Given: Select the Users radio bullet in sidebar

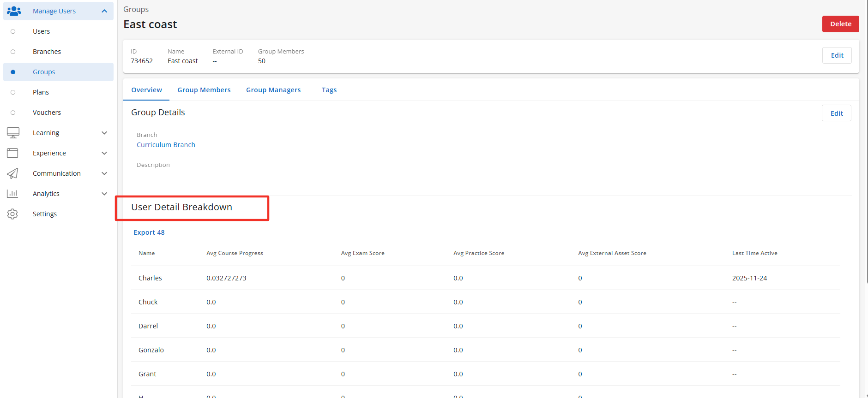Looking at the screenshot, I should pyautogui.click(x=13, y=31).
